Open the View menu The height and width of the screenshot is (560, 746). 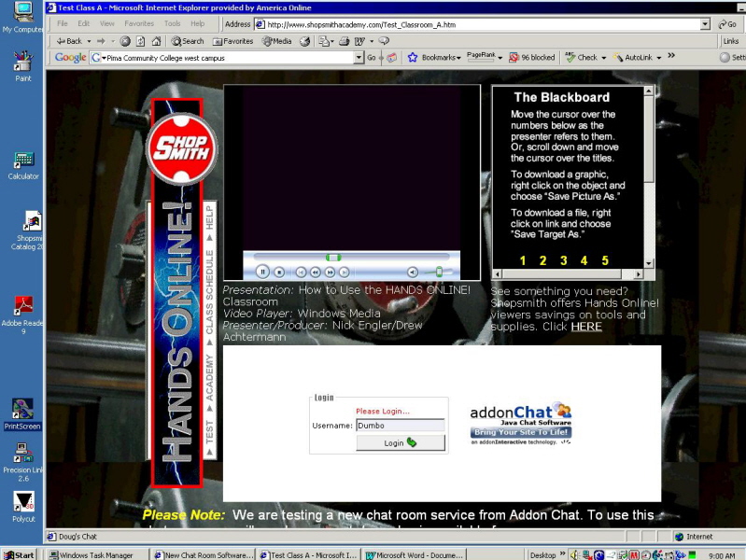[107, 23]
